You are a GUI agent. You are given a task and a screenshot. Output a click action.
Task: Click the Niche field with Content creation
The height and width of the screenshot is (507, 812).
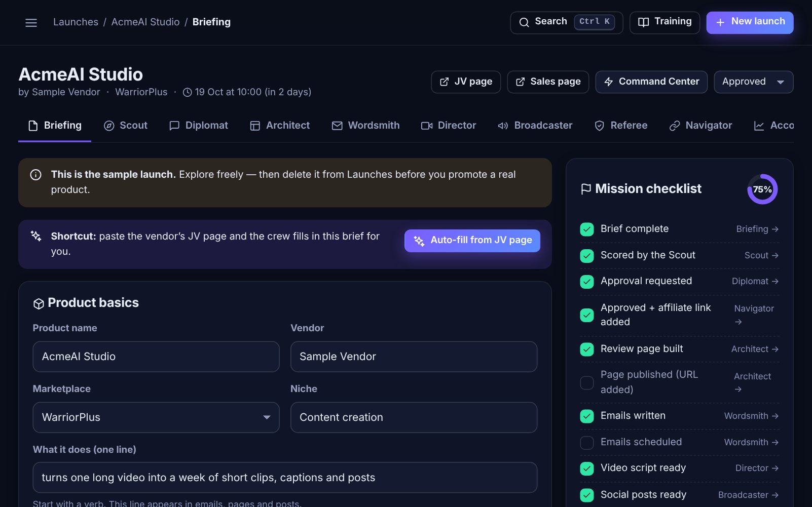[x=414, y=417]
